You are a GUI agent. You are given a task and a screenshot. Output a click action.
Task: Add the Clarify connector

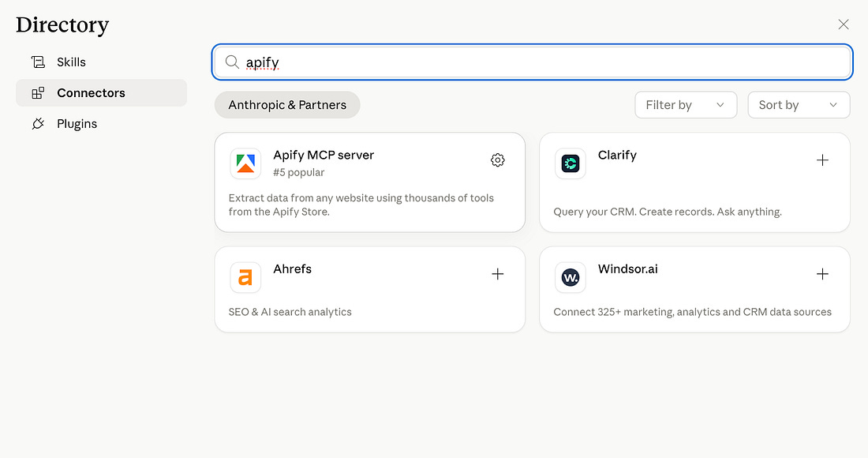(823, 160)
